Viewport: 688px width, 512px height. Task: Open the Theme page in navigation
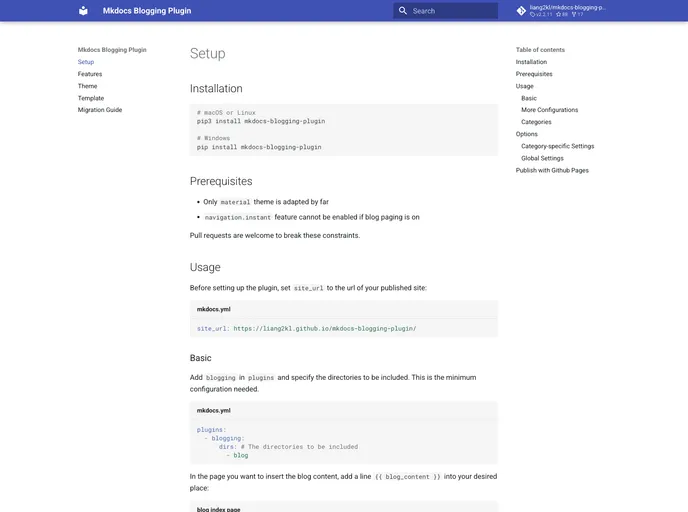click(88, 86)
